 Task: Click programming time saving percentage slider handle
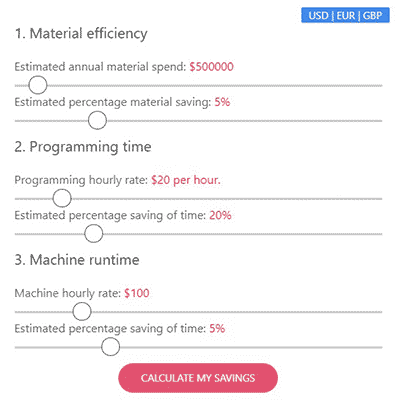(94, 234)
